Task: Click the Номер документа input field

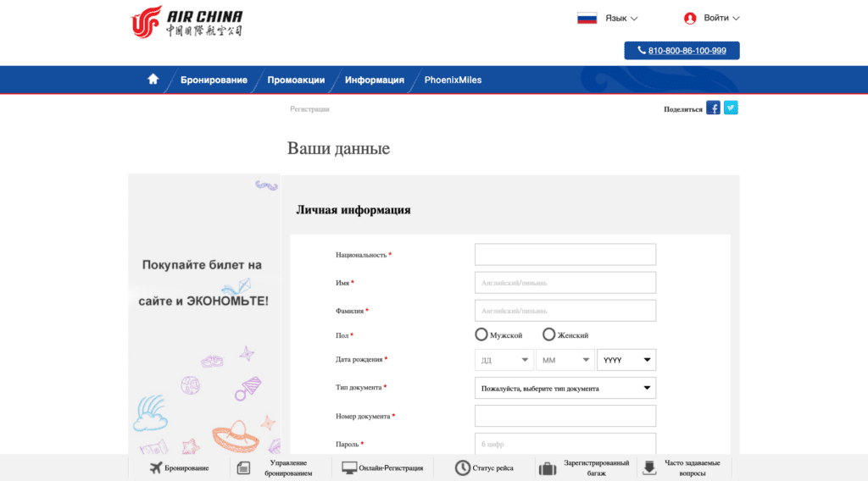Action: tap(565, 416)
